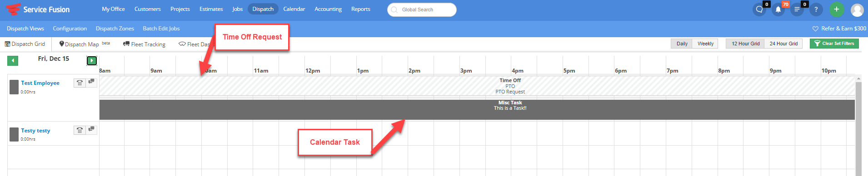This screenshot has height=176, width=868.
Task: Open the notifications bell icon
Action: pos(778,10)
